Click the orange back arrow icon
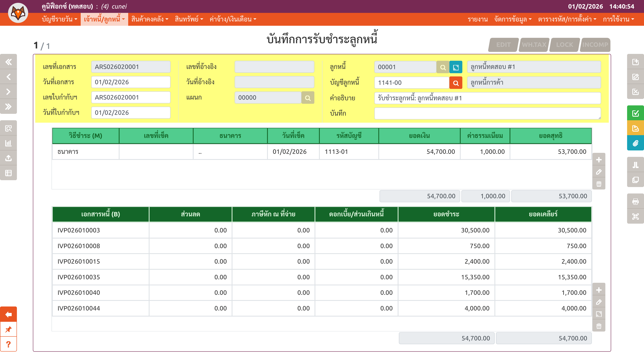Image resolution: width=644 pixels, height=362 pixels. click(8, 314)
